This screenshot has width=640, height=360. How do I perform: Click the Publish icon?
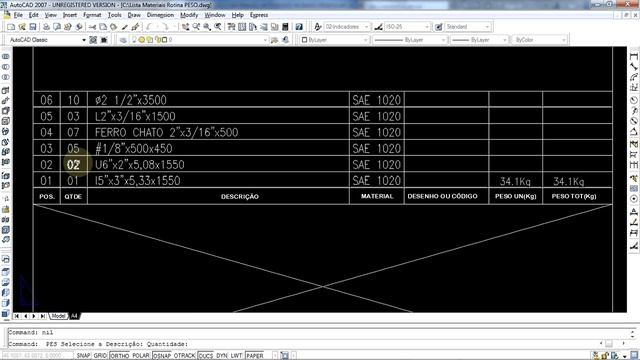(x=68, y=27)
